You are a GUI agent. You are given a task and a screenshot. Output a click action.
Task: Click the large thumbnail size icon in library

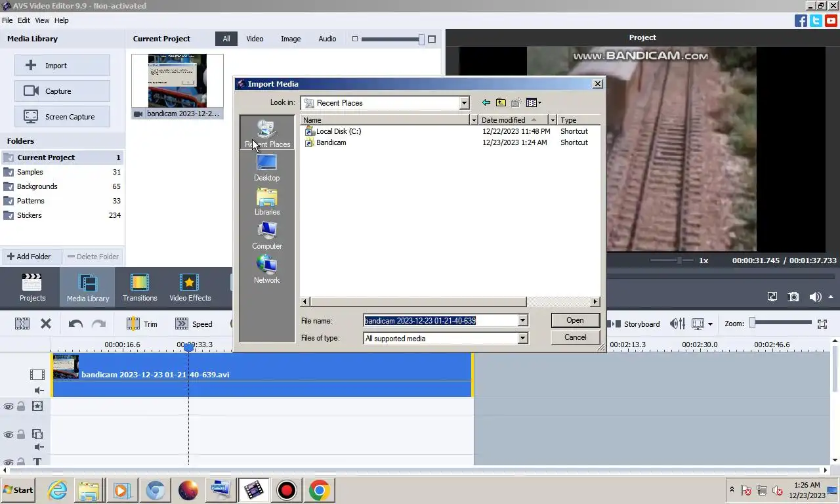point(432,39)
